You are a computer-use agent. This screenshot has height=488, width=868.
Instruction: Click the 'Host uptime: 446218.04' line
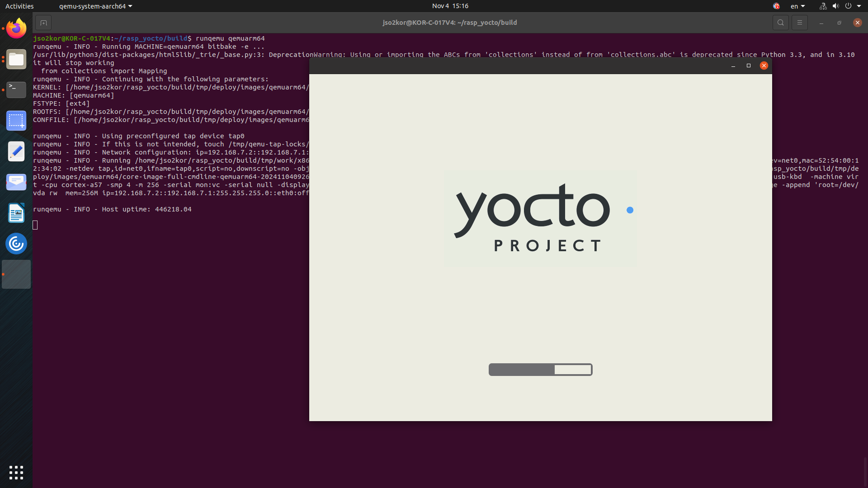pos(112,209)
